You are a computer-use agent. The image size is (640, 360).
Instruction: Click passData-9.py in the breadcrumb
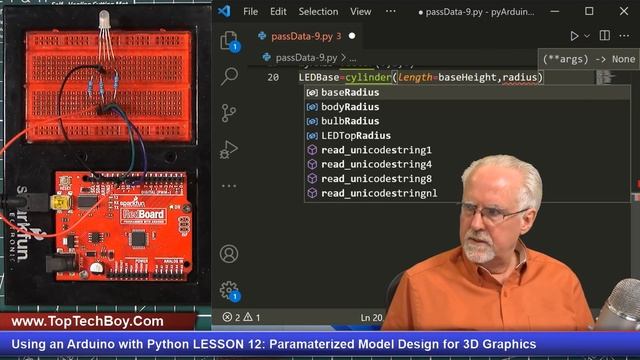(x=306, y=58)
